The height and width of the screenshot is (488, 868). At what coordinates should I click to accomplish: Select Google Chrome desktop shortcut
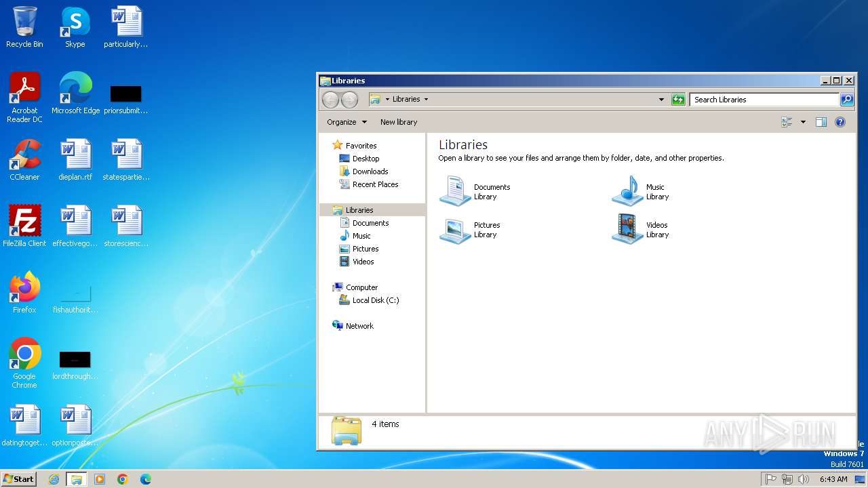click(24, 363)
